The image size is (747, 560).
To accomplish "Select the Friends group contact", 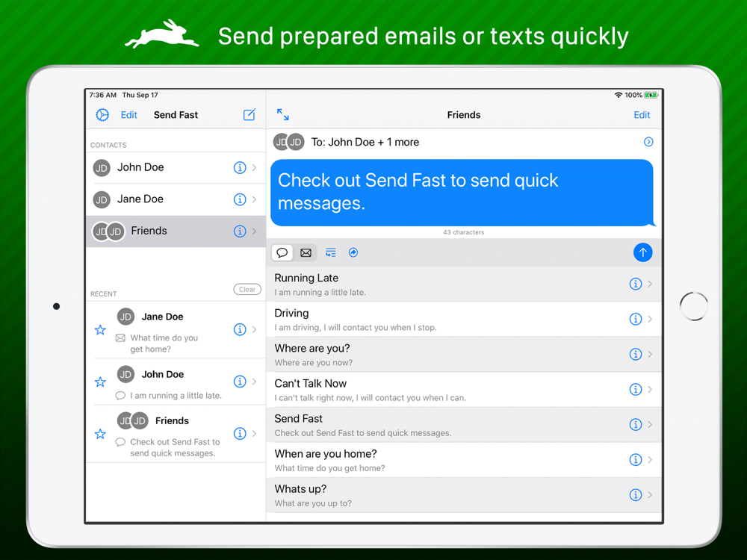I will (176, 231).
